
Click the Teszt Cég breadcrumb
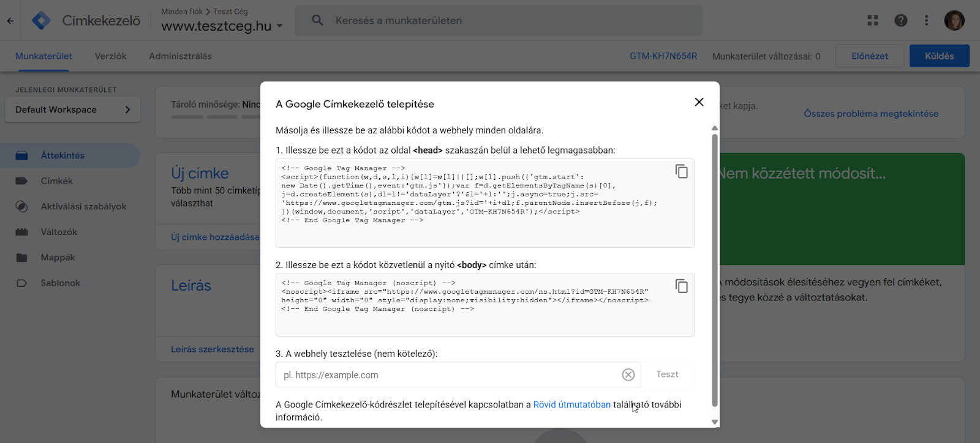(230, 12)
